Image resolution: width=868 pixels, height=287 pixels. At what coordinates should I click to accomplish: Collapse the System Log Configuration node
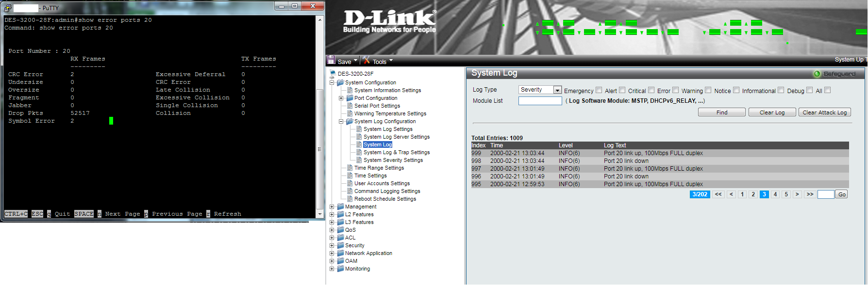(341, 121)
